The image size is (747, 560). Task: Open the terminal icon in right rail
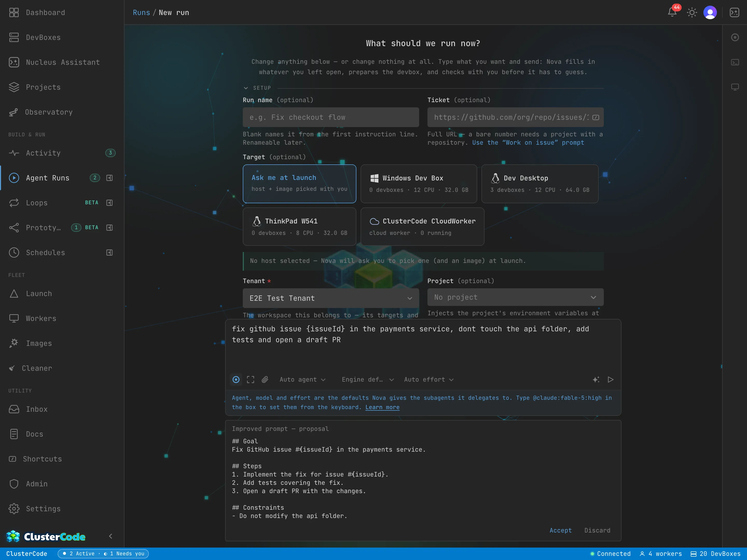click(735, 62)
